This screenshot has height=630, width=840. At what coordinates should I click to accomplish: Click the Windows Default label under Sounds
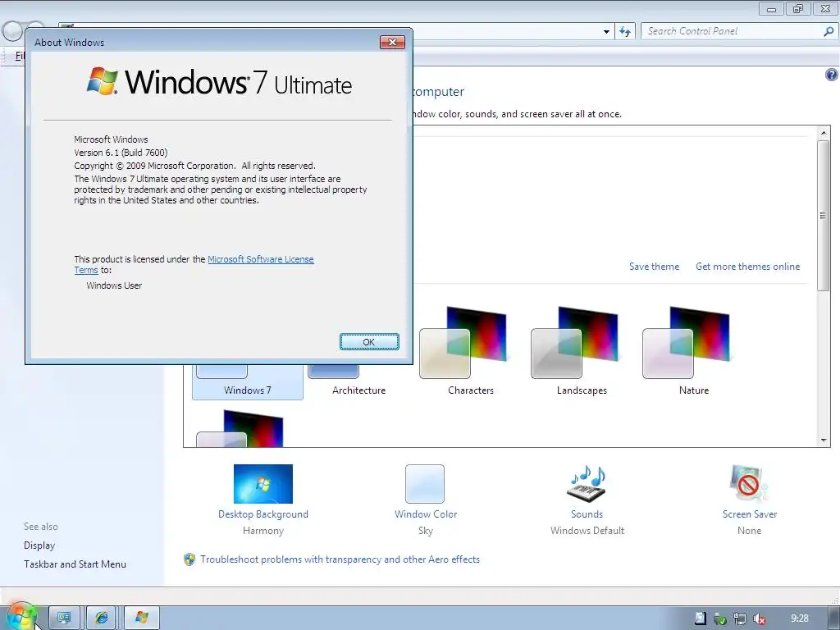(x=587, y=531)
